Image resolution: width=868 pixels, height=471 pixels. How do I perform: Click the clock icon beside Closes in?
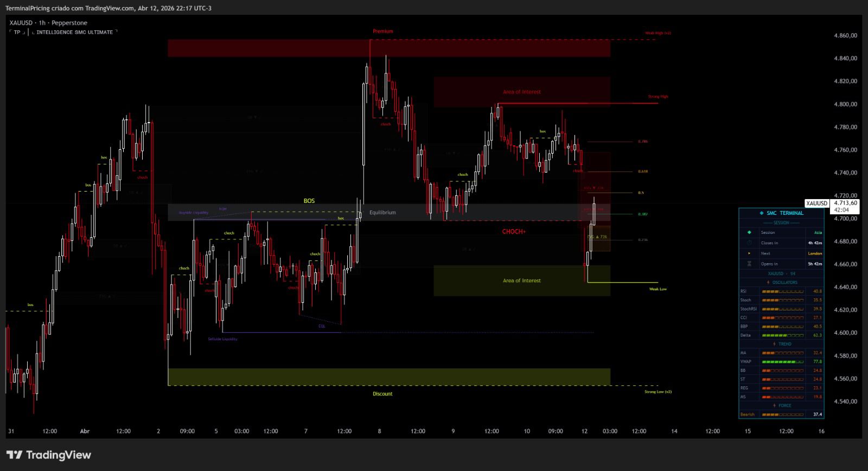pyautogui.click(x=749, y=243)
